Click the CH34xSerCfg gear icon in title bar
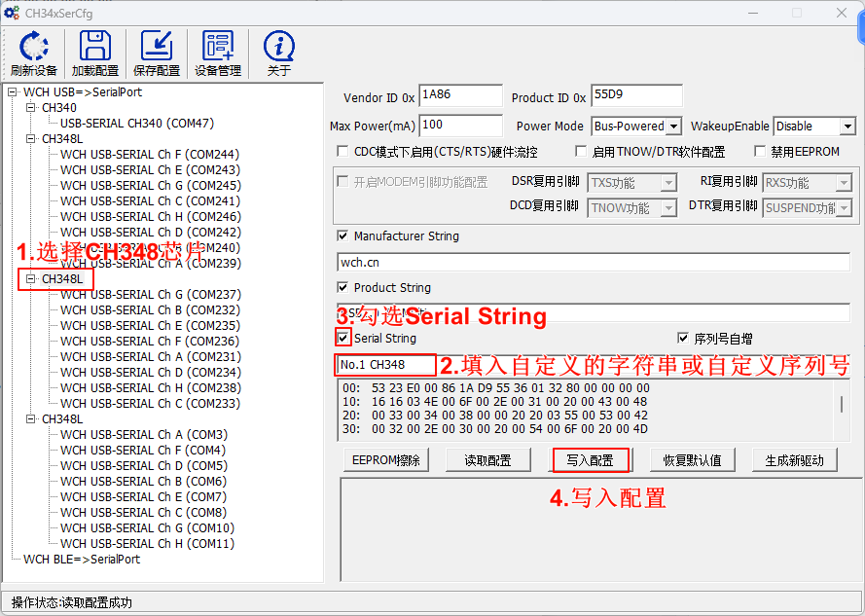This screenshot has width=865, height=616. pos(13,13)
